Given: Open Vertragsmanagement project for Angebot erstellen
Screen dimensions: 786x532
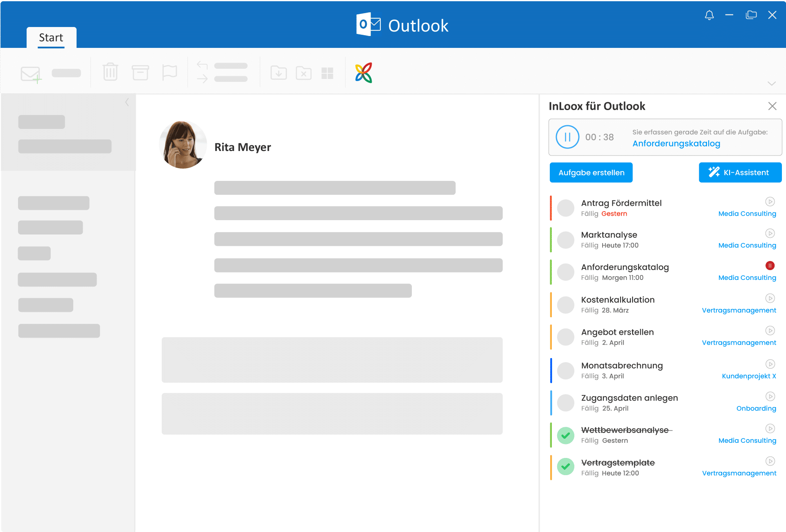Looking at the screenshot, I should (x=739, y=343).
